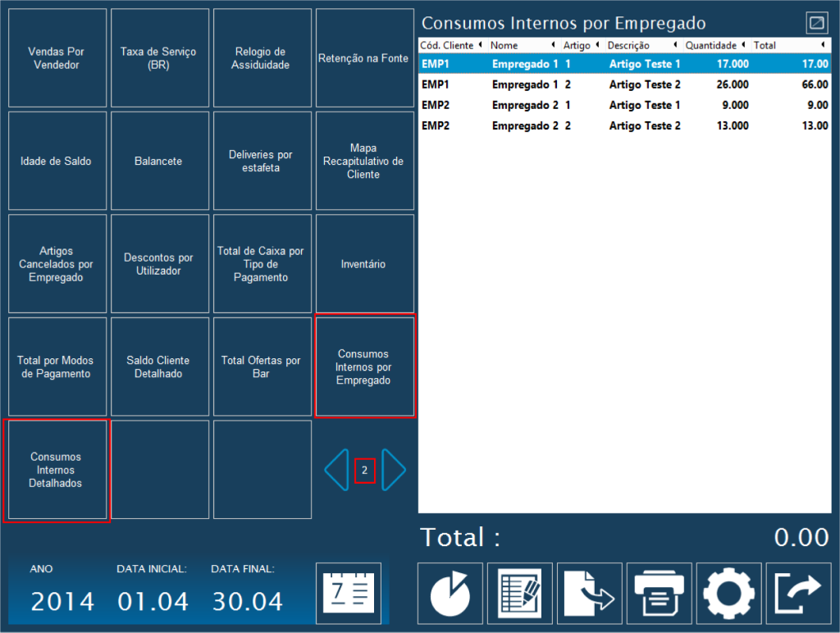Click the Descrição column header
The width and height of the screenshot is (840, 633).
tap(629, 45)
